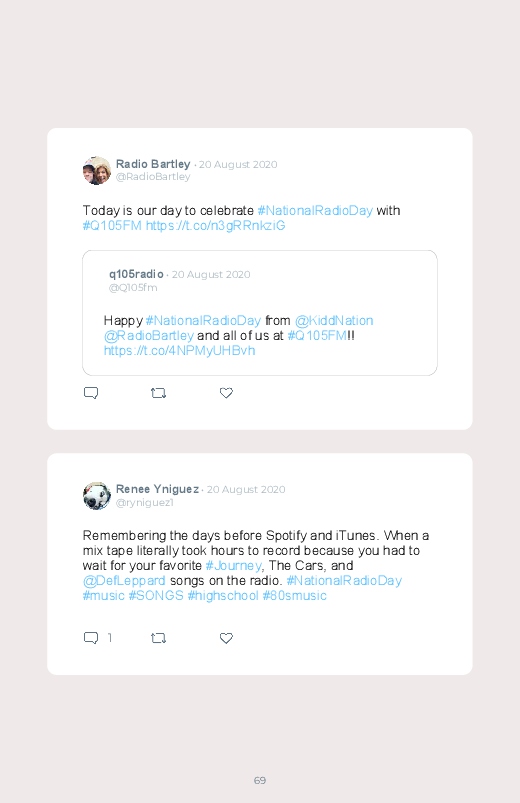Click the #80smusic hashtag
Screen dimensions: 520x803
295,596
